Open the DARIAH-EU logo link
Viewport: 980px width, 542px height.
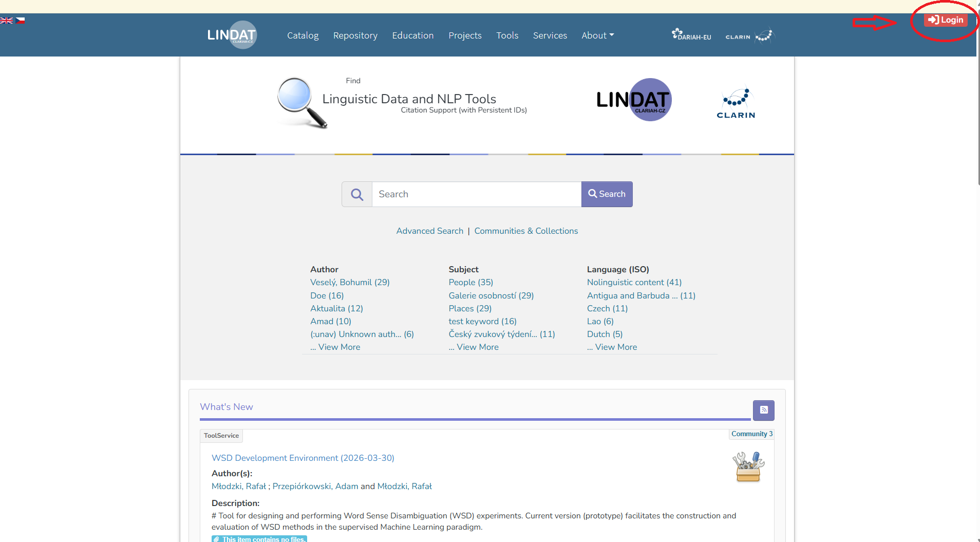point(691,35)
